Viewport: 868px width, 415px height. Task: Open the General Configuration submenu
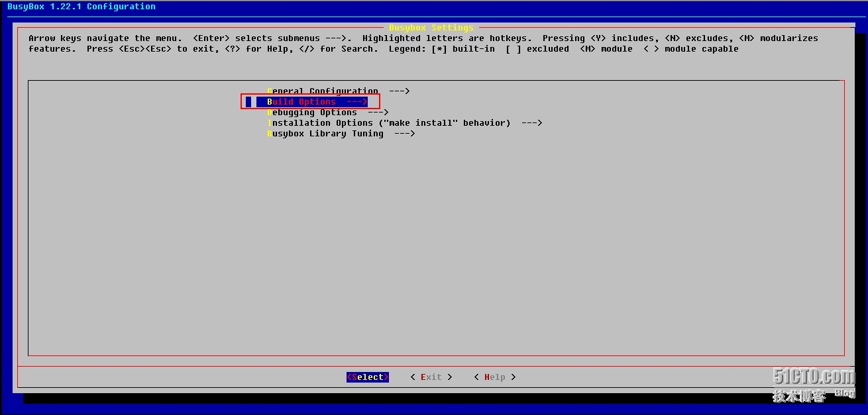(x=339, y=91)
